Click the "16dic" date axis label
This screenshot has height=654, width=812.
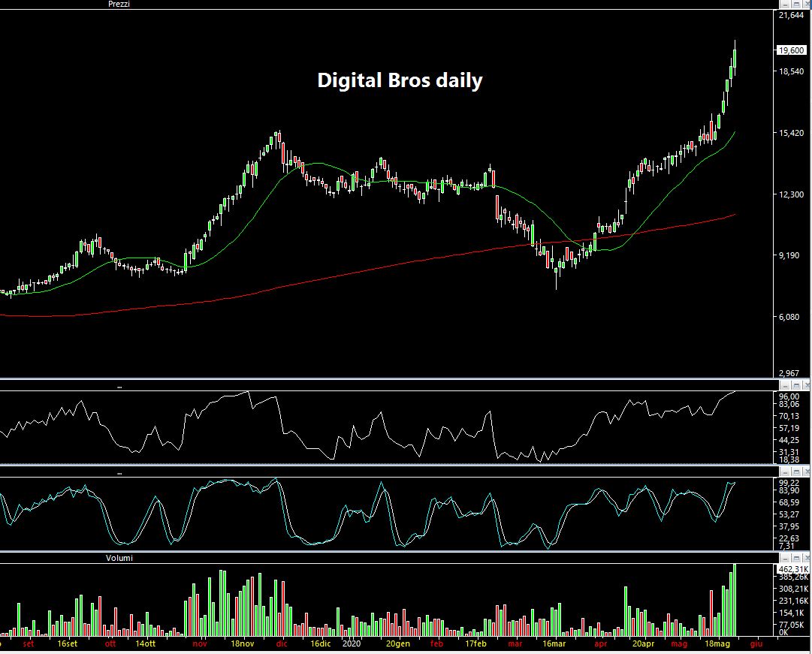coord(321,643)
